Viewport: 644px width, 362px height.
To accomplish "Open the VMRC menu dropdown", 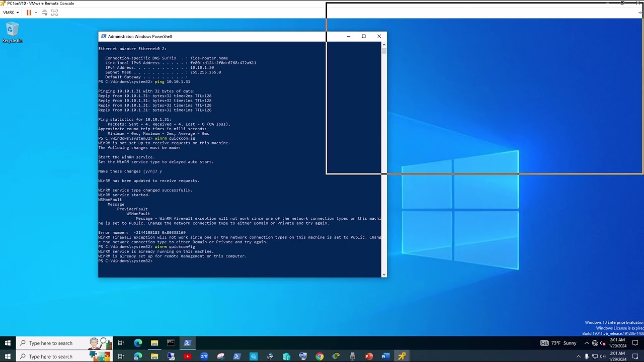I will pos(11,13).
